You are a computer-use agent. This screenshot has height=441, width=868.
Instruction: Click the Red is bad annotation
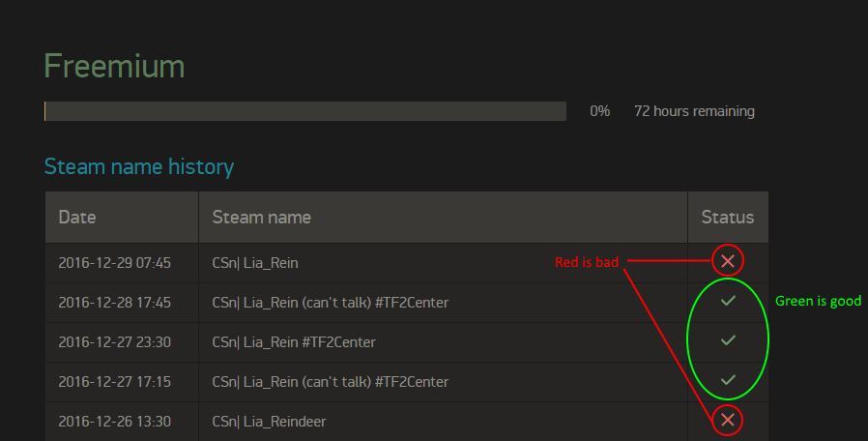[586, 262]
